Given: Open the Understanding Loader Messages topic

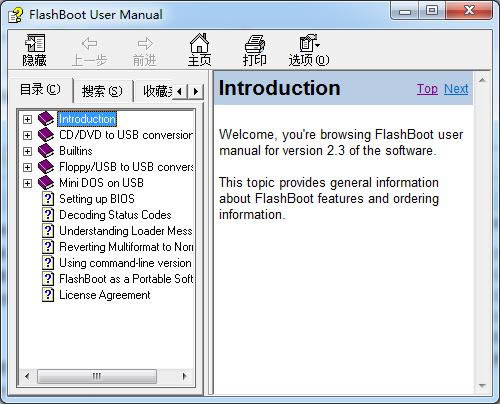Looking at the screenshot, I should pos(126,231).
